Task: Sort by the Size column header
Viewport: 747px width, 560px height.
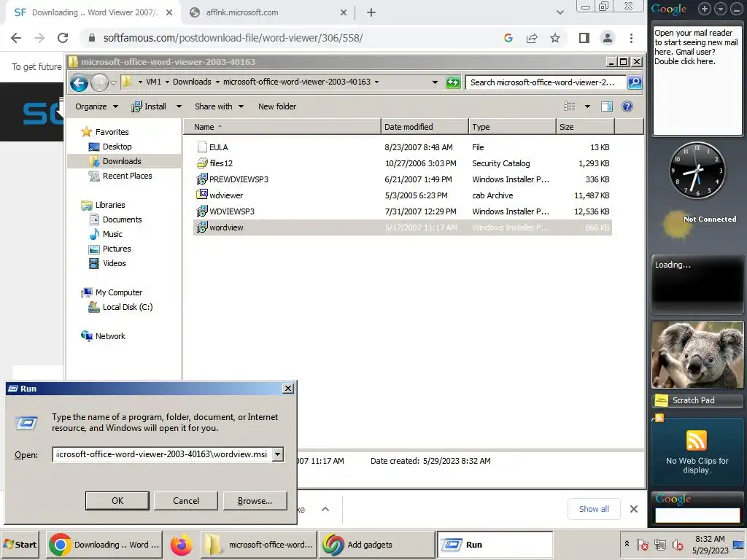Action: click(x=585, y=127)
